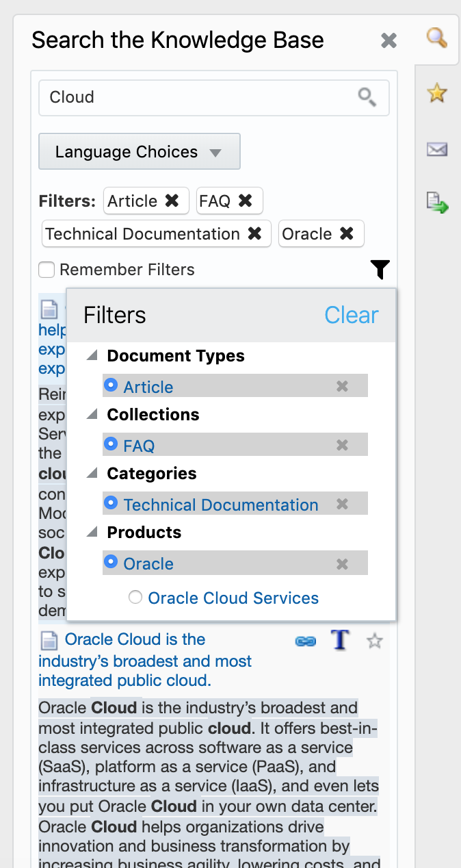Click the black funnel filter icon
The height and width of the screenshot is (868, 461).
point(380,270)
